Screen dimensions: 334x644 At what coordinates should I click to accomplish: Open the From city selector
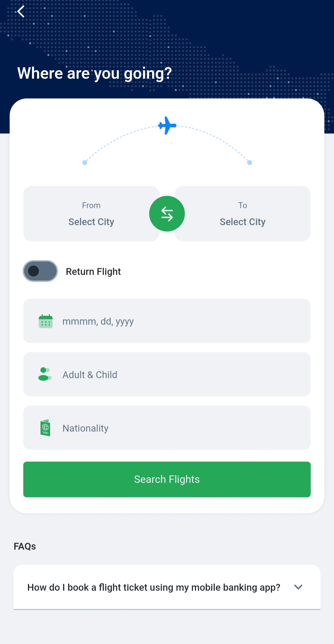tap(91, 214)
